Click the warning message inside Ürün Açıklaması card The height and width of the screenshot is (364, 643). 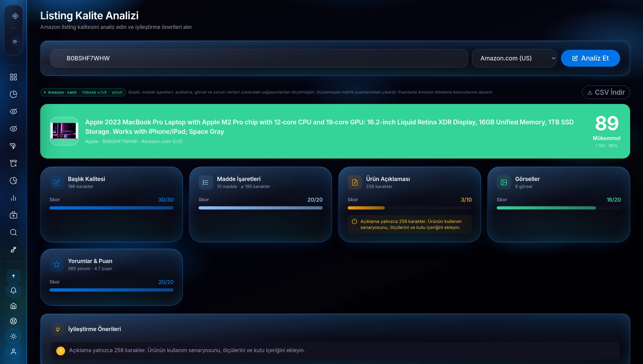(x=411, y=224)
